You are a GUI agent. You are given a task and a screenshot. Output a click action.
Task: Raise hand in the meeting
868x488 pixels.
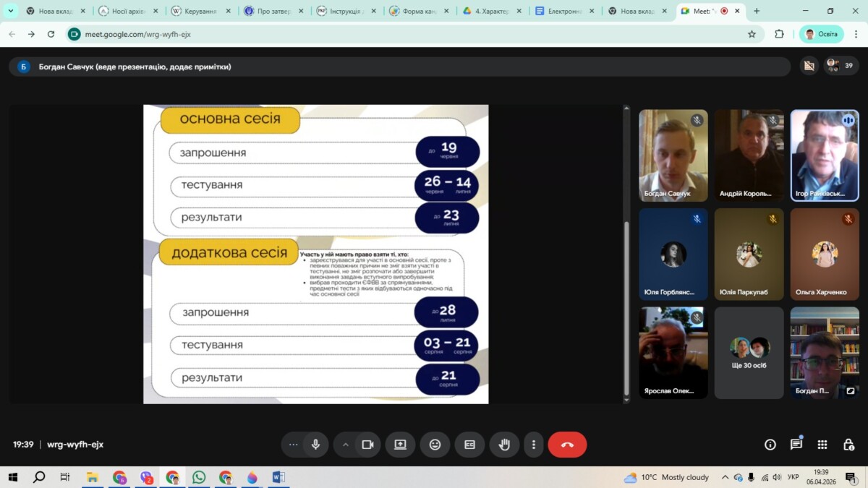[x=504, y=445]
